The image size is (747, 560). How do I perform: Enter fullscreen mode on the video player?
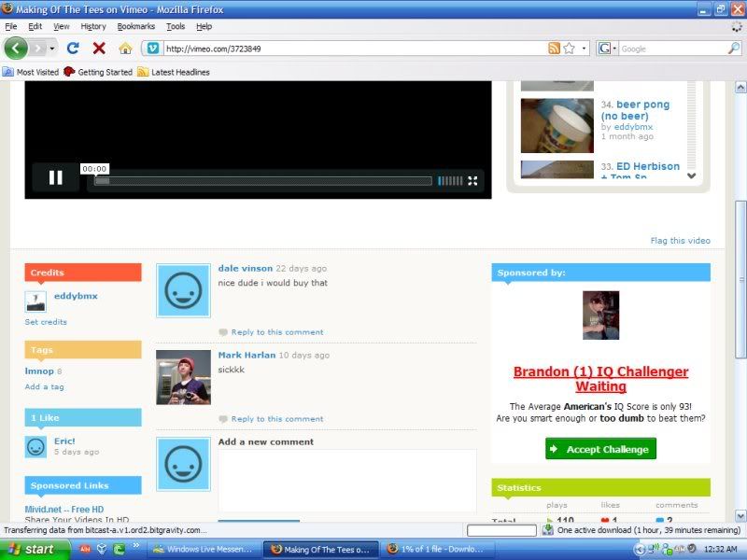472,180
